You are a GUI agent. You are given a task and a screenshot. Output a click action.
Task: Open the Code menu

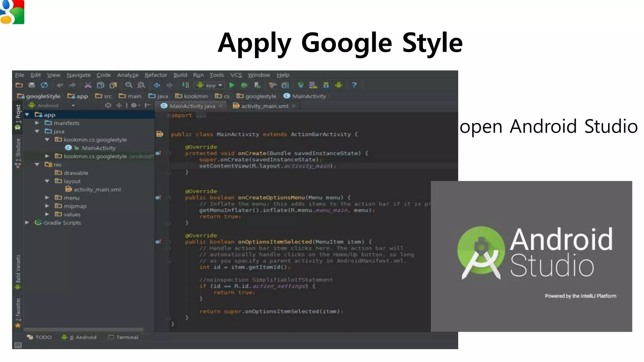(103, 75)
